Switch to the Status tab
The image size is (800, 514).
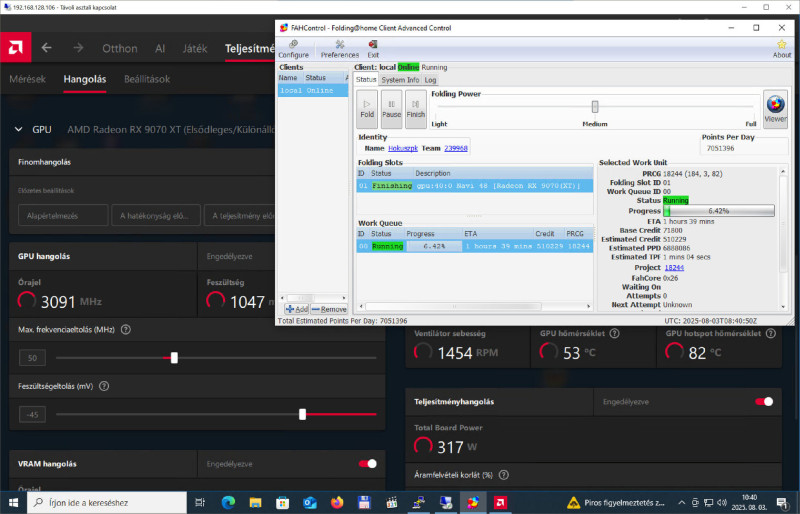click(x=366, y=80)
